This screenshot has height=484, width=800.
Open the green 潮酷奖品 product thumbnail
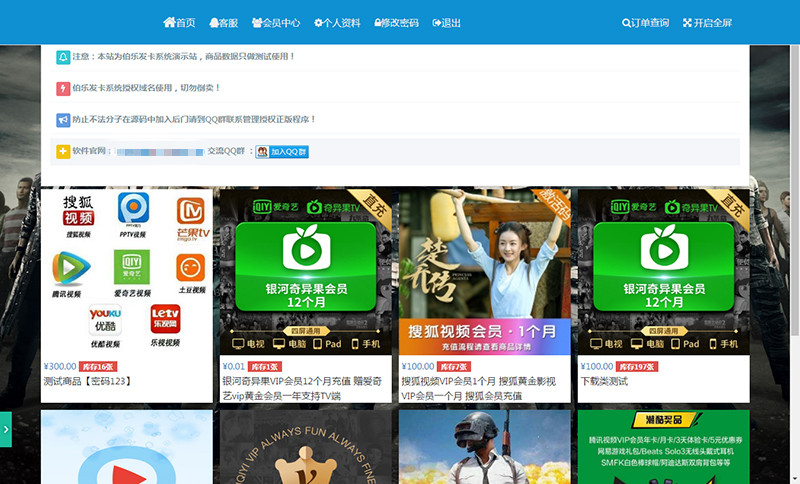pos(664,447)
